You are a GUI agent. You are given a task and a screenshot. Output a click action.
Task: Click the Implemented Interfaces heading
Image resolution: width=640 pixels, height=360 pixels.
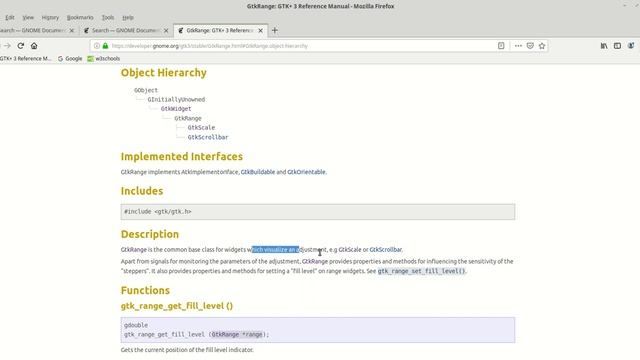tap(182, 157)
